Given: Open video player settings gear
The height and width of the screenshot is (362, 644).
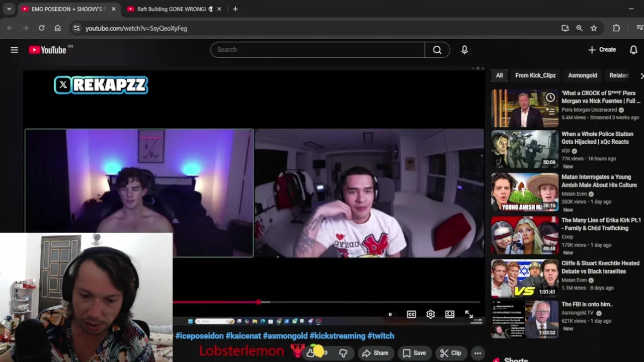Looking at the screenshot, I should click(x=431, y=314).
